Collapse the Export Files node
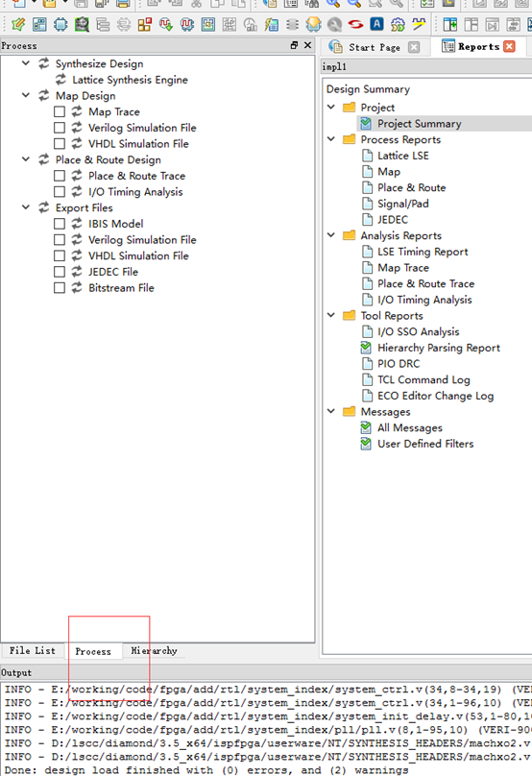 point(26,207)
